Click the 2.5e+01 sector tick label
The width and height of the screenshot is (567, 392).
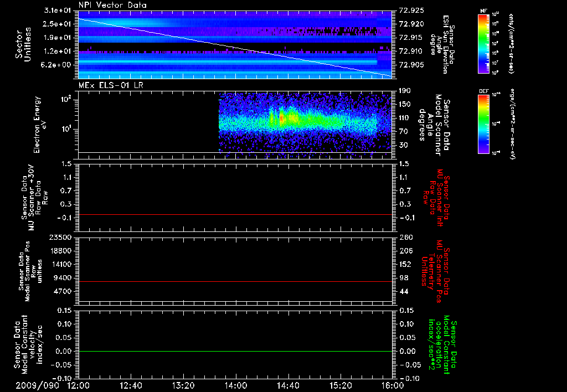click(58, 24)
